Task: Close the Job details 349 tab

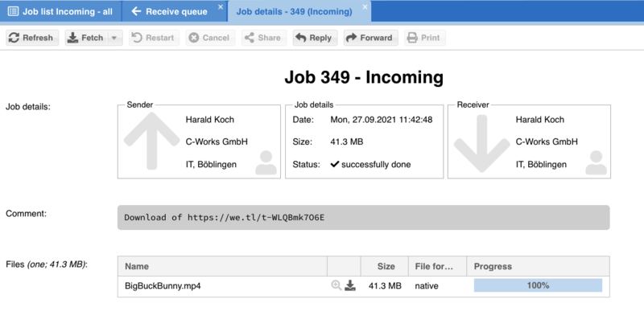Action: pyautogui.click(x=365, y=7)
